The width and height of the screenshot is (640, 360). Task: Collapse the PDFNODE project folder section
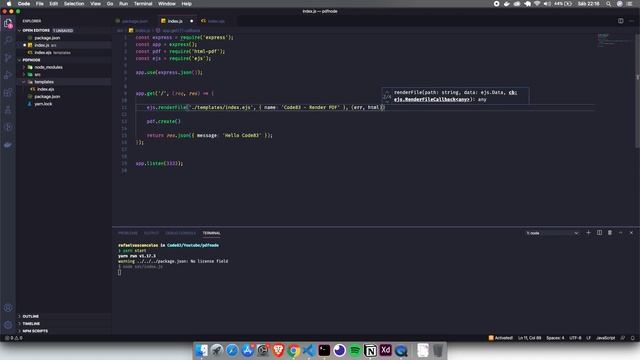31,60
